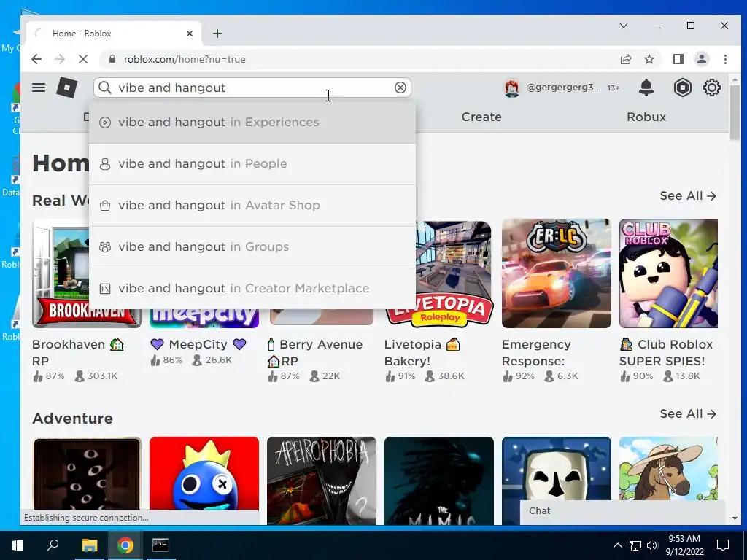Image resolution: width=747 pixels, height=560 pixels.
Task: Click the @gergergerg3... username link
Action: pos(563,87)
